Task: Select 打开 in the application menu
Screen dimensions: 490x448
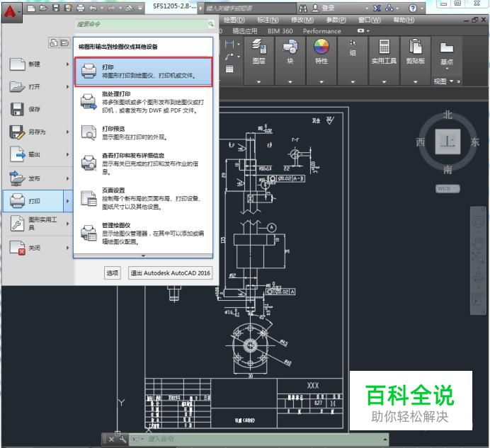Action: 38,87
